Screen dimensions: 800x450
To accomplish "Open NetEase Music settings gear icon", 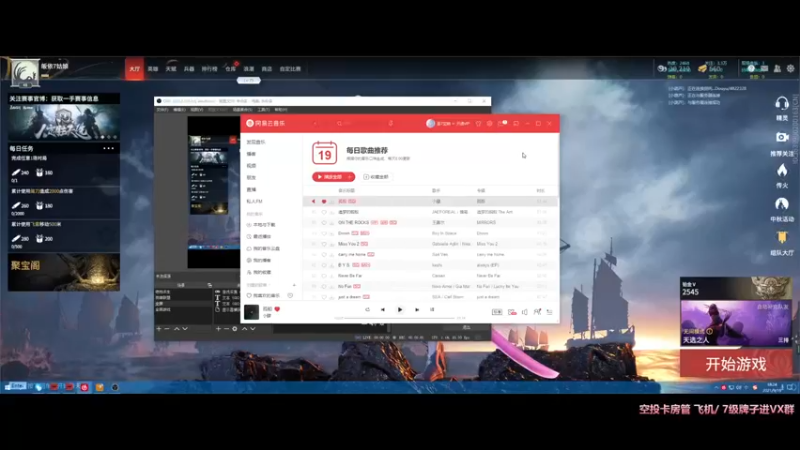I will coord(489,123).
